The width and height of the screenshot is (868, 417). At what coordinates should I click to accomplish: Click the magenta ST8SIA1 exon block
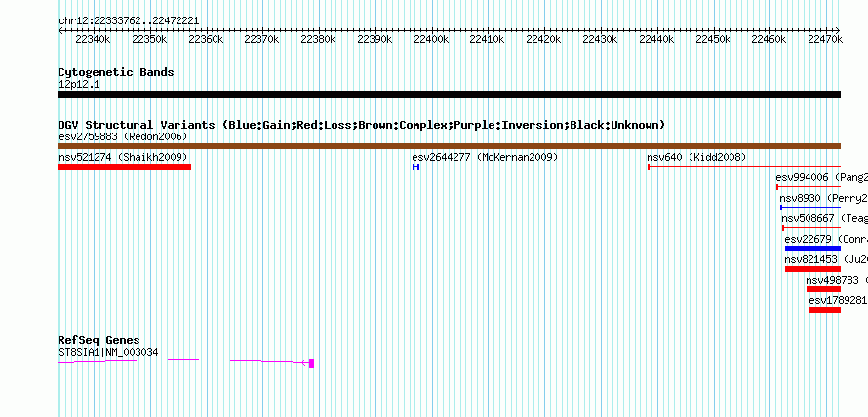[312, 362]
